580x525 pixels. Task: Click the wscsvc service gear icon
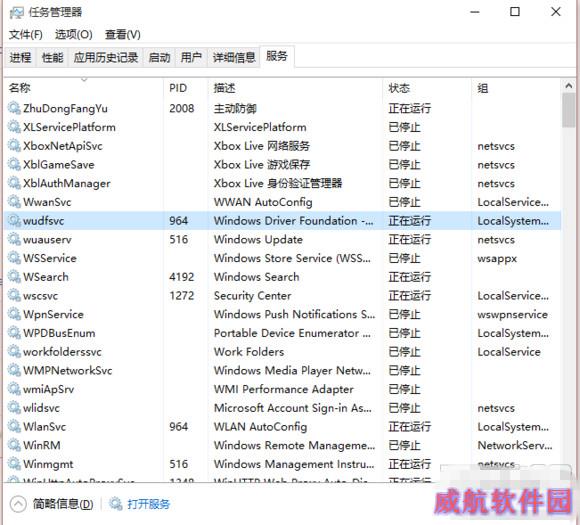(14, 295)
